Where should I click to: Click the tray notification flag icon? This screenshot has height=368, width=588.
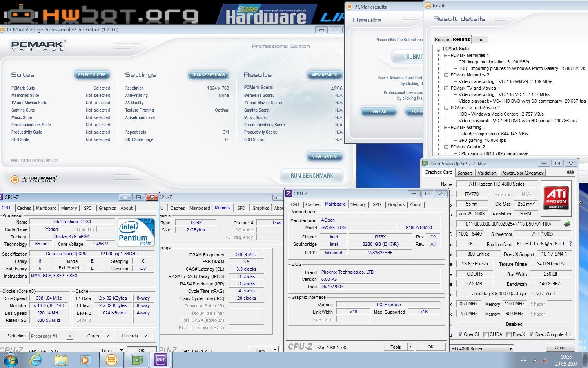tap(545, 360)
